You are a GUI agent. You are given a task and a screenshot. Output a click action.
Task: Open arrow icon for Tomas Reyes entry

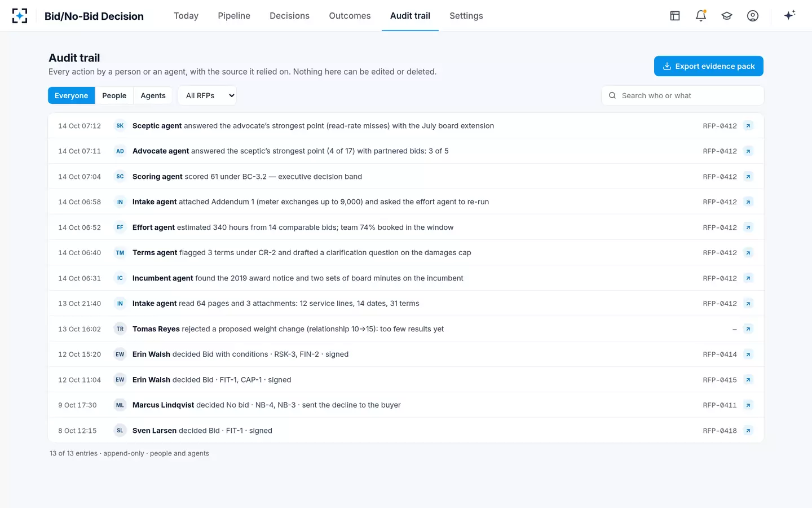click(748, 329)
